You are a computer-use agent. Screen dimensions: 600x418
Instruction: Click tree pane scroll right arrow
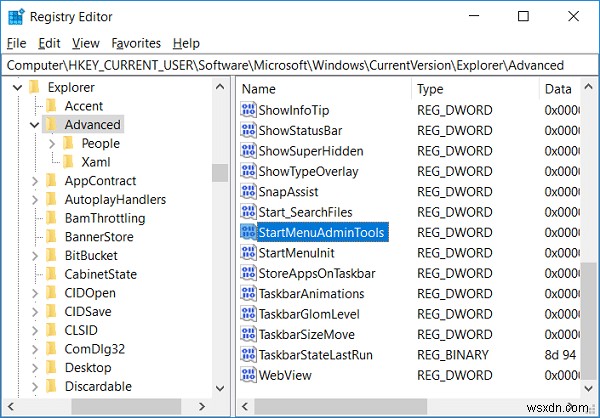tap(202, 406)
